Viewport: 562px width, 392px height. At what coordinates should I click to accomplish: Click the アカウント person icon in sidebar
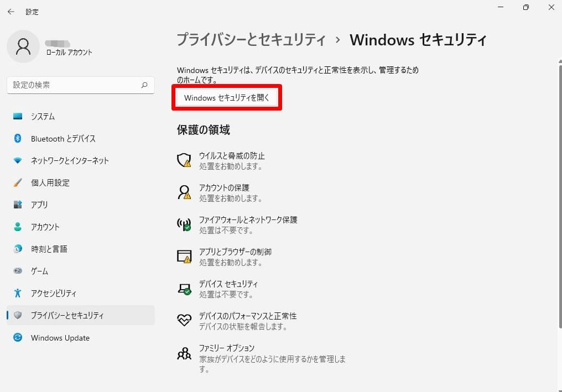(x=18, y=227)
